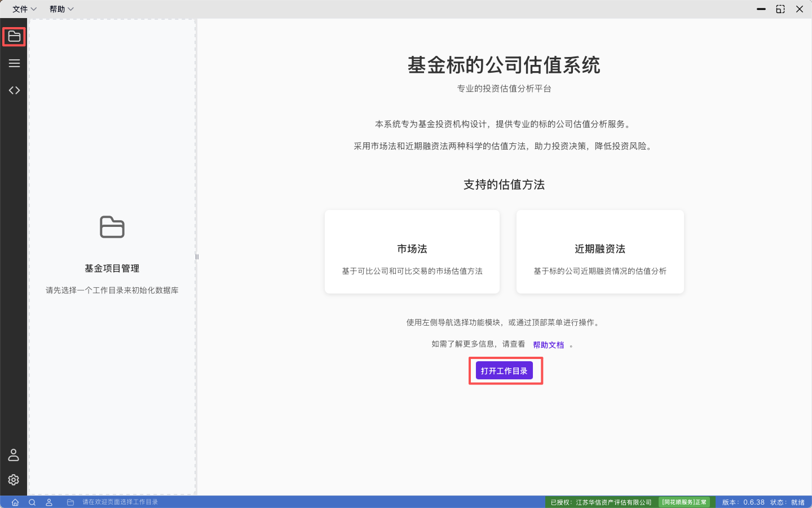Select the 近期融资法 card
This screenshot has width=812, height=508.
600,252
